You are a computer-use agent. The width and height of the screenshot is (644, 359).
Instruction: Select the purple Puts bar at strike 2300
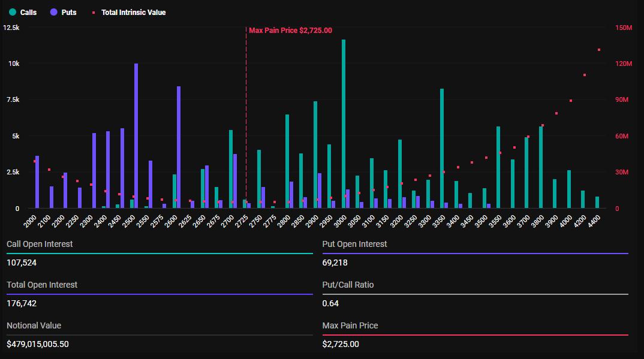(x=94, y=171)
